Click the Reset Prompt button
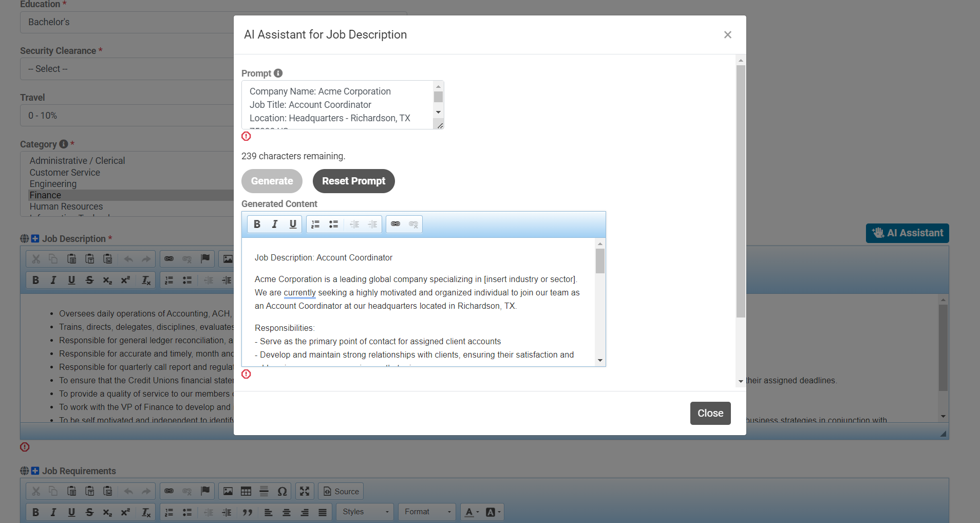This screenshot has height=523, width=980. point(353,181)
